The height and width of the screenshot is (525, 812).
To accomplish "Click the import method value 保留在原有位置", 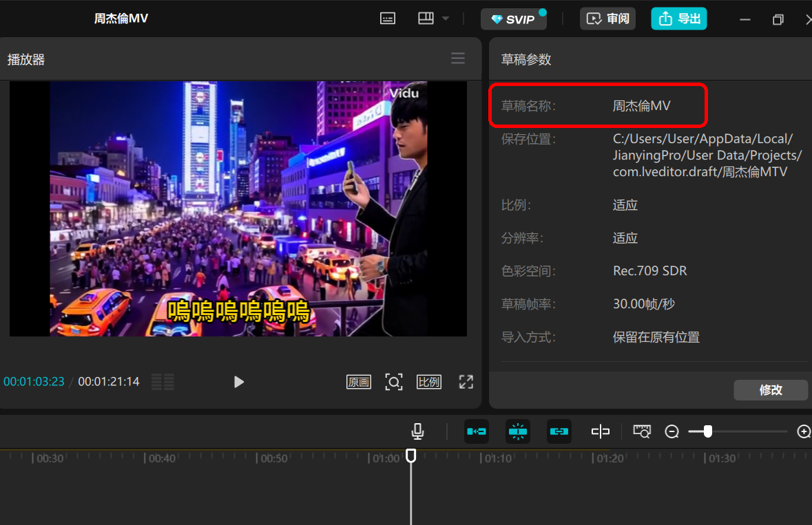I will 656,337.
